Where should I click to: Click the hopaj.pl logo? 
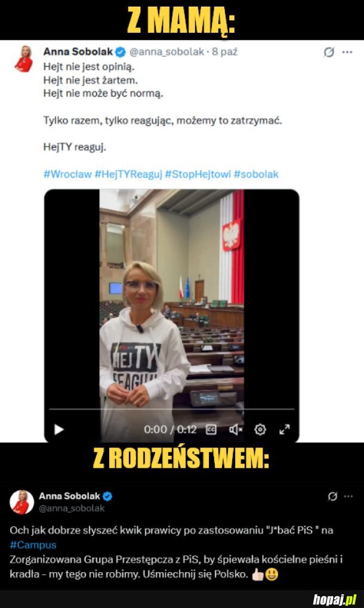point(335,600)
